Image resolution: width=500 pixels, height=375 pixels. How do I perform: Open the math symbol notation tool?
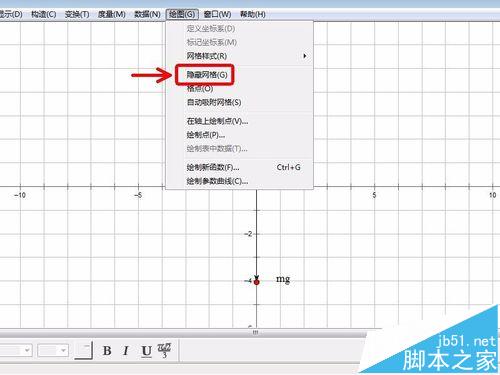tap(164, 350)
